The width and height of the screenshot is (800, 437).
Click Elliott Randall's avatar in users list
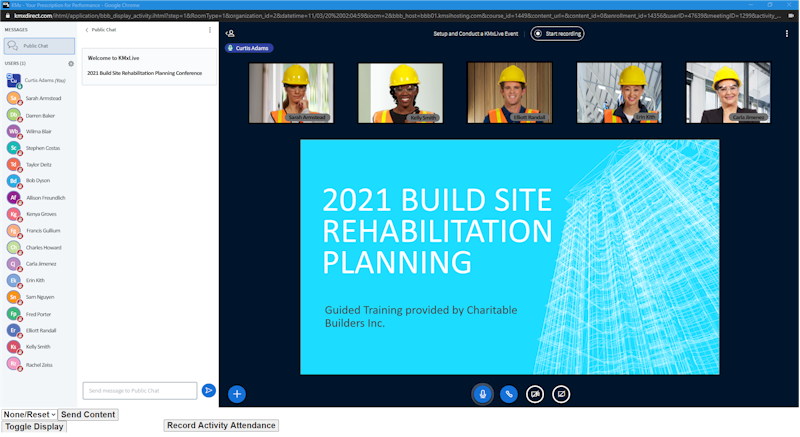(14, 330)
